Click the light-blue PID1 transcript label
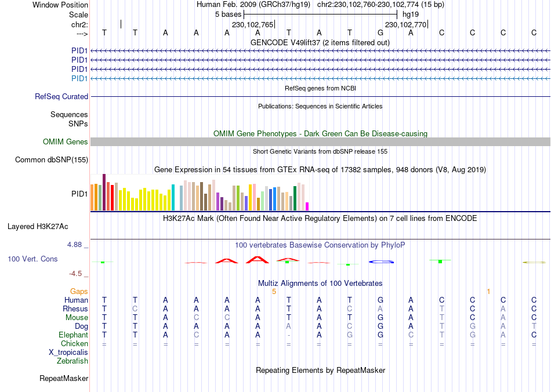Image resolution: width=551 pixels, height=392 pixels. tap(79, 78)
